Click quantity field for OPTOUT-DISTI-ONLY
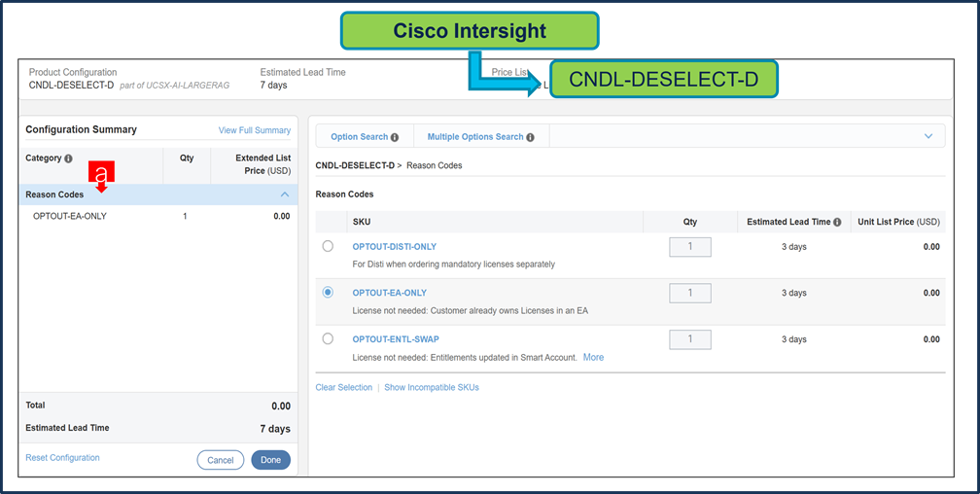 (x=690, y=246)
